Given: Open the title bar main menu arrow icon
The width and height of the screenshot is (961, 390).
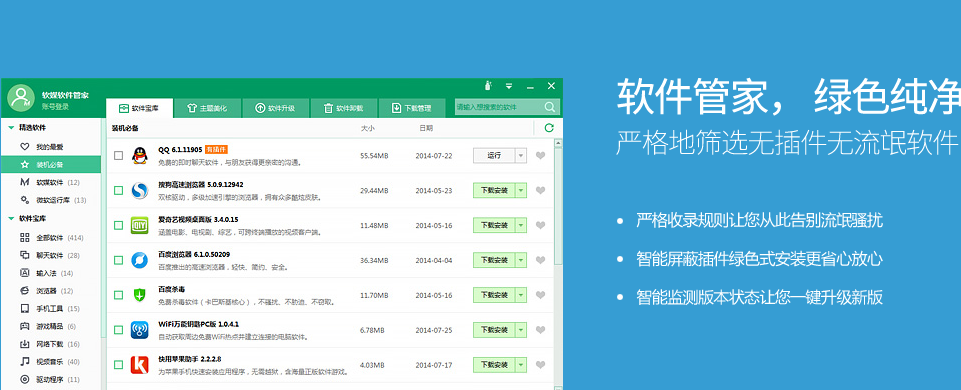Looking at the screenshot, I should tap(509, 86).
